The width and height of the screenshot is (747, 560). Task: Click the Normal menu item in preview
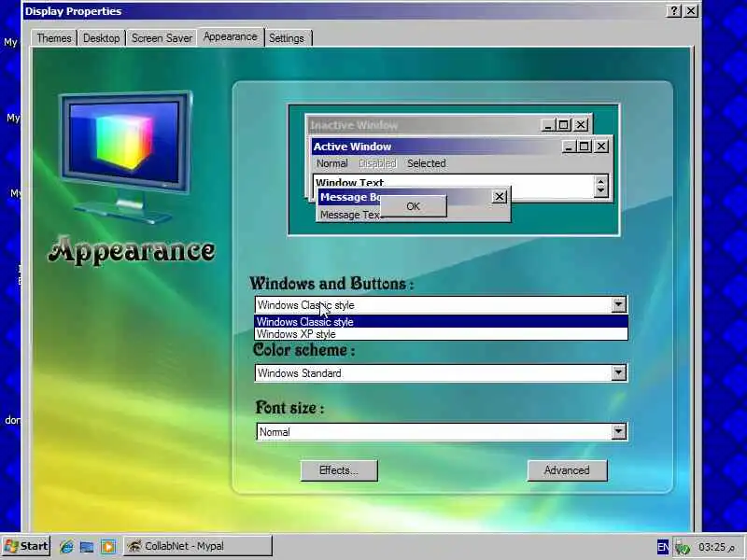coord(332,163)
